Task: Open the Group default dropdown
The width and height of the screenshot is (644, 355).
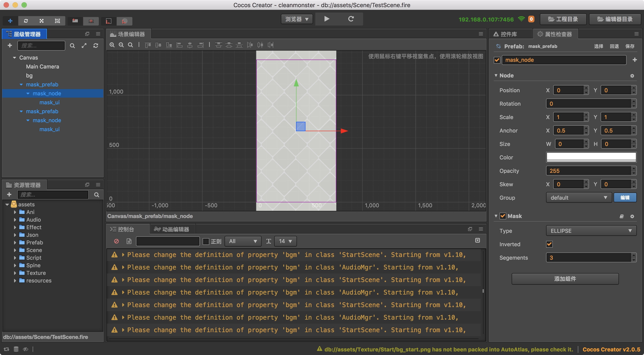Action: [x=578, y=198]
